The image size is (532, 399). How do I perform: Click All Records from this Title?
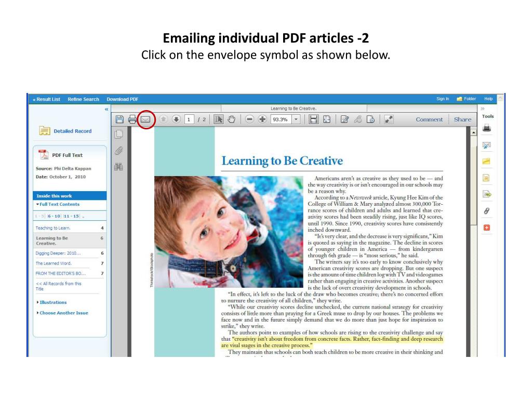click(59, 286)
